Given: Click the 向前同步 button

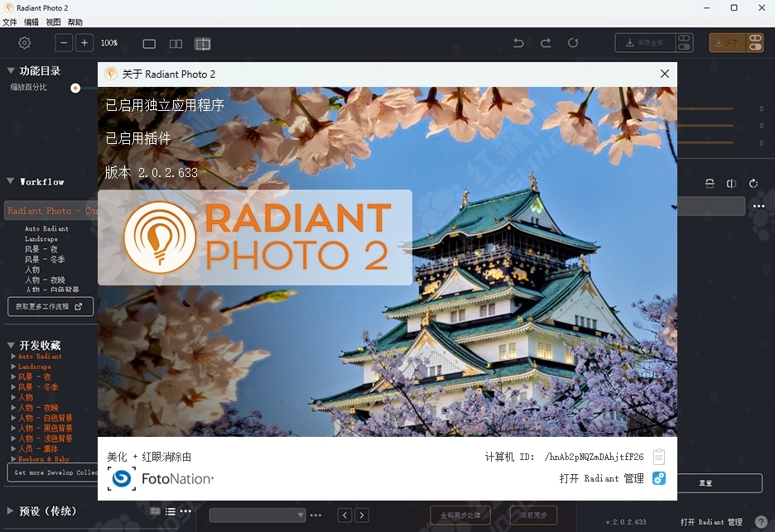Looking at the screenshot, I should [533, 515].
